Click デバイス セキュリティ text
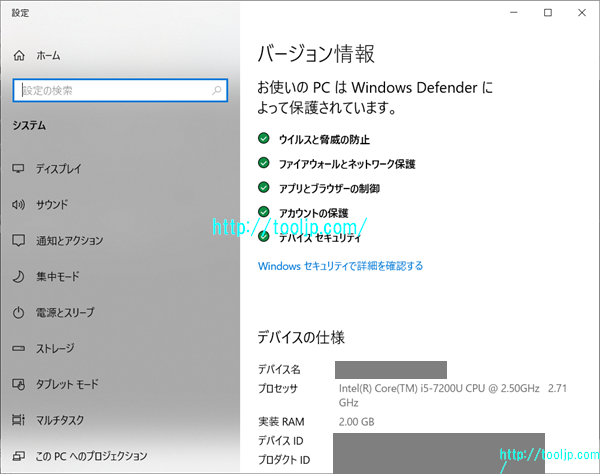The image size is (600, 474). click(320, 238)
